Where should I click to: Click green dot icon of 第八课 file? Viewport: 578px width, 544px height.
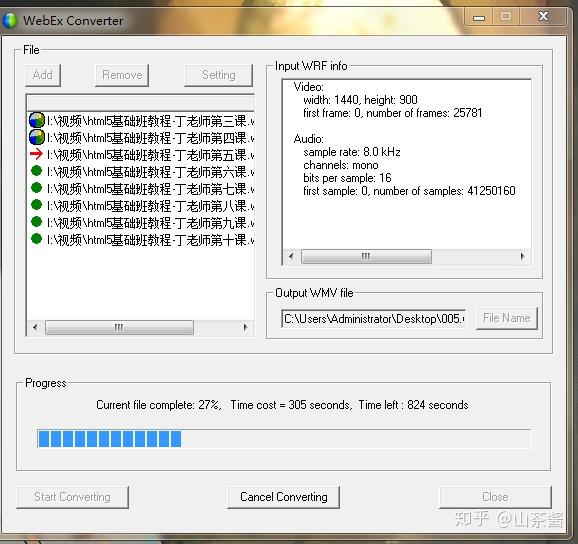36,205
